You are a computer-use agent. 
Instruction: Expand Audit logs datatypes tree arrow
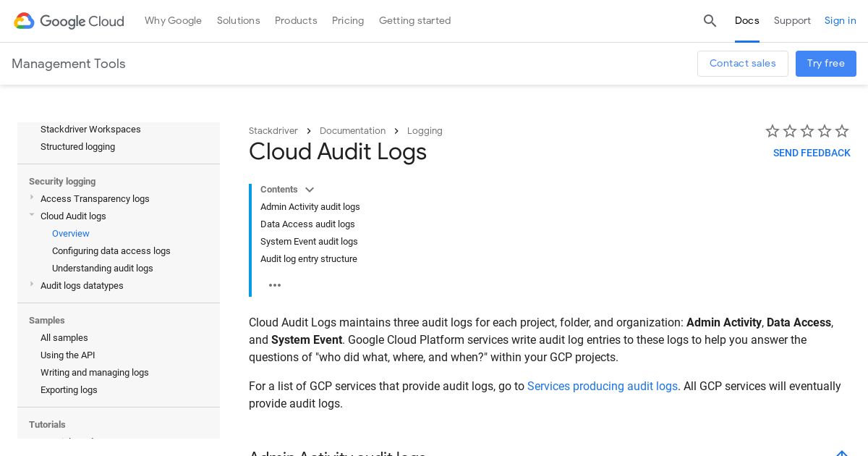pos(32,284)
